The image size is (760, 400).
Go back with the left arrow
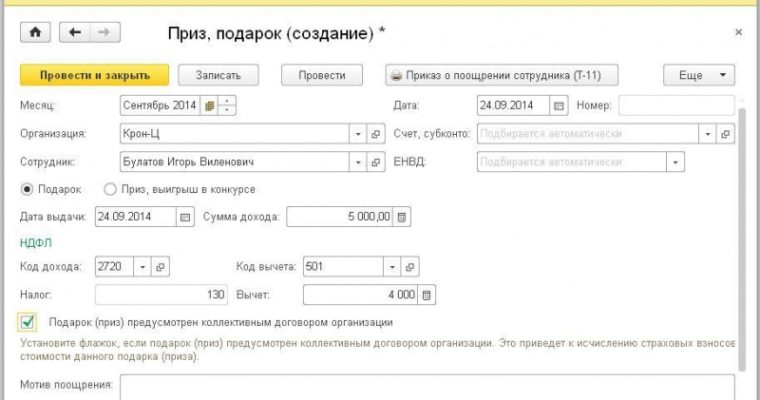[x=75, y=32]
